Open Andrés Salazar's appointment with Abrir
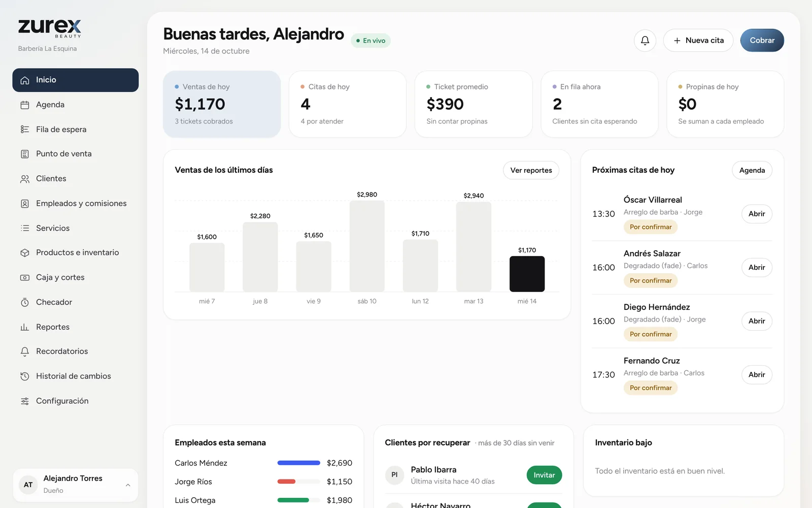Image resolution: width=812 pixels, height=508 pixels. tap(757, 267)
